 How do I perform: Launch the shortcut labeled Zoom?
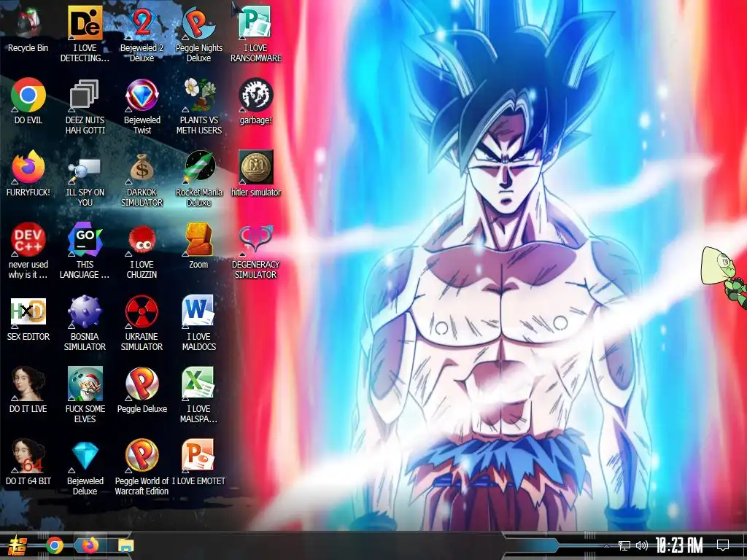[x=198, y=246]
